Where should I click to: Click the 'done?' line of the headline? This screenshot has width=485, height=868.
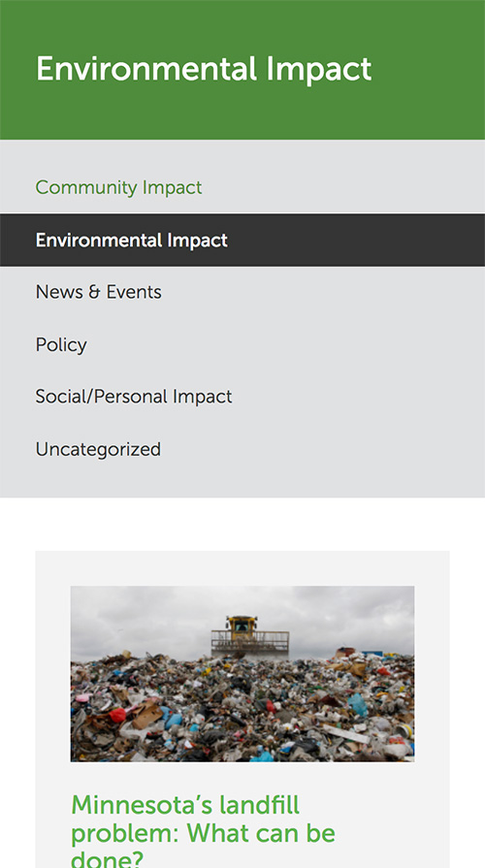pyautogui.click(x=107, y=859)
